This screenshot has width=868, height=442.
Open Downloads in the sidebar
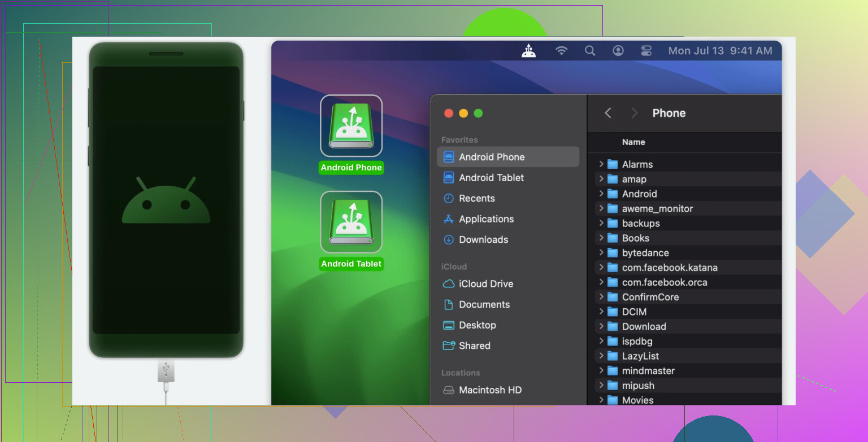(508, 239)
